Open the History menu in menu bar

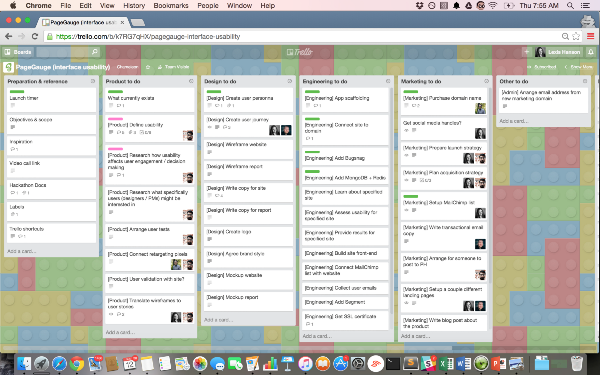pos(134,5)
